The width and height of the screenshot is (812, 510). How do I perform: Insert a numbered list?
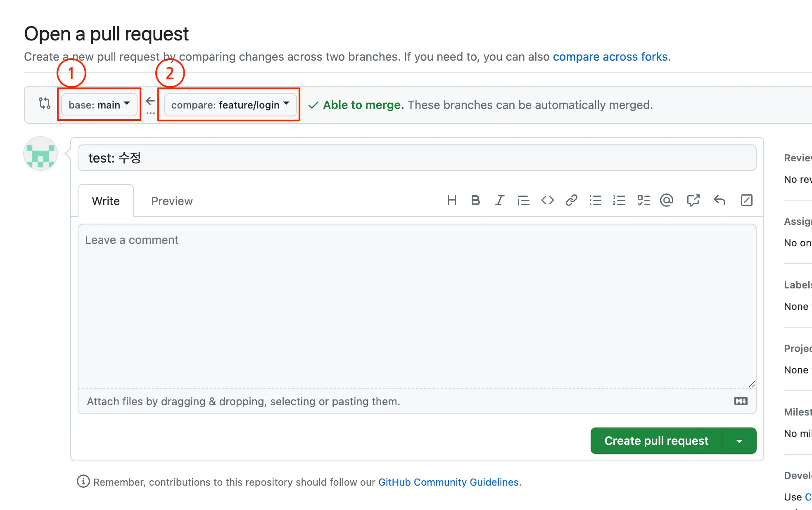[x=619, y=201]
